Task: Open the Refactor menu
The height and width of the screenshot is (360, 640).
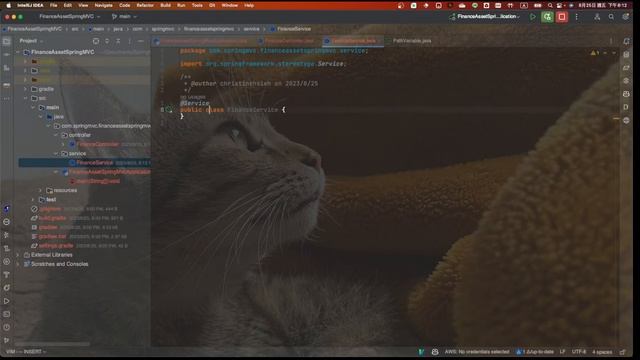Action: (145, 5)
